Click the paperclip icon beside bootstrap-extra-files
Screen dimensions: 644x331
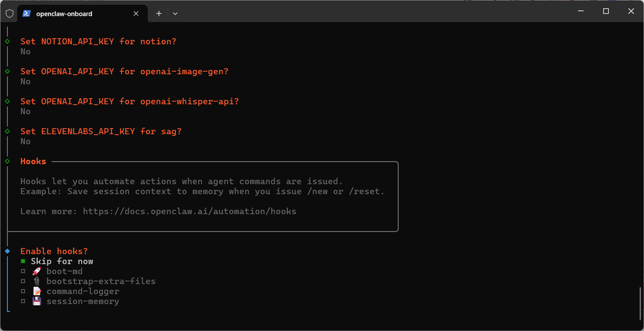36,281
